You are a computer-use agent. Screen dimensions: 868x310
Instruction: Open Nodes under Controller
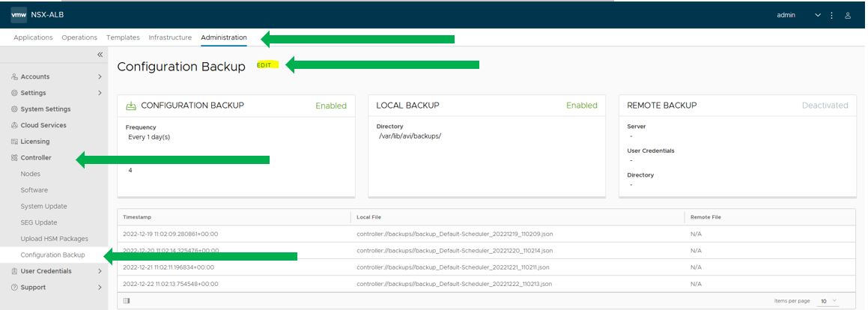(31, 174)
